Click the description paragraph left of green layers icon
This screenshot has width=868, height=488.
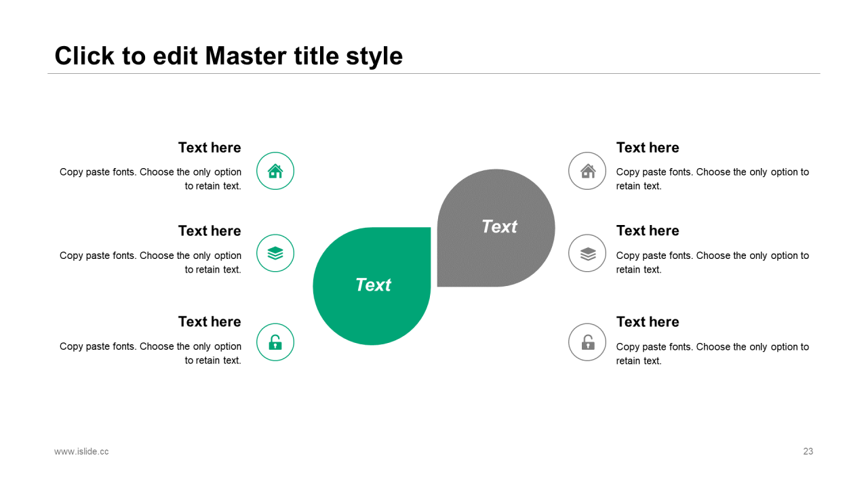pos(151,262)
